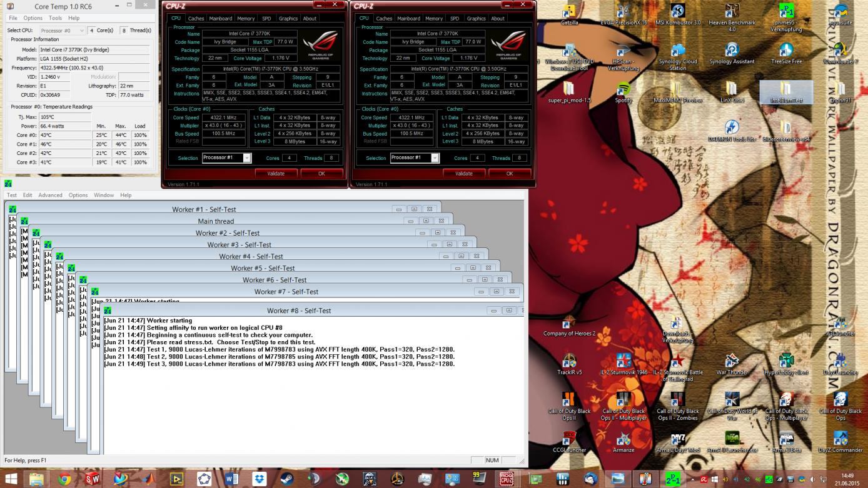Open Windows 7 USB DVD Download Tool
868x488 pixels.
[570, 56]
